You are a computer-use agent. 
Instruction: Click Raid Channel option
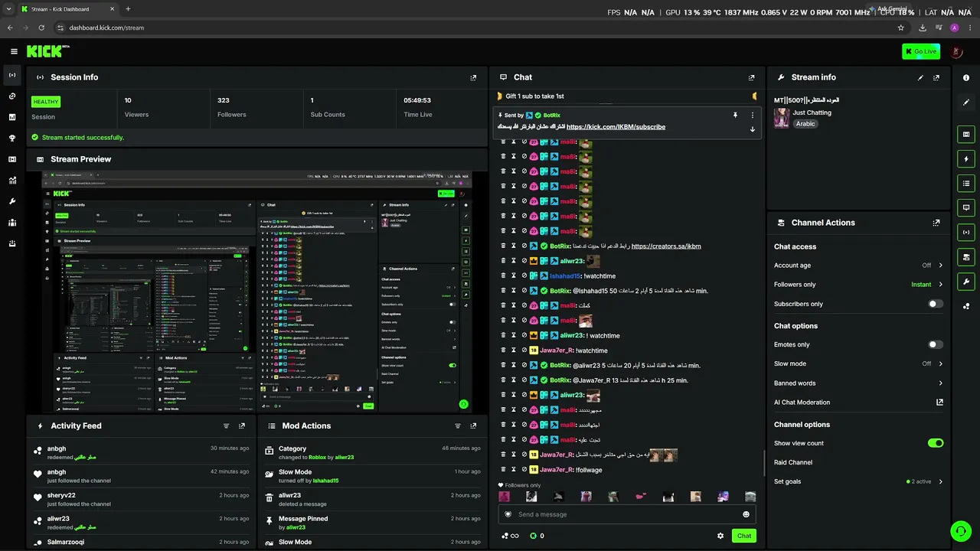(793, 462)
